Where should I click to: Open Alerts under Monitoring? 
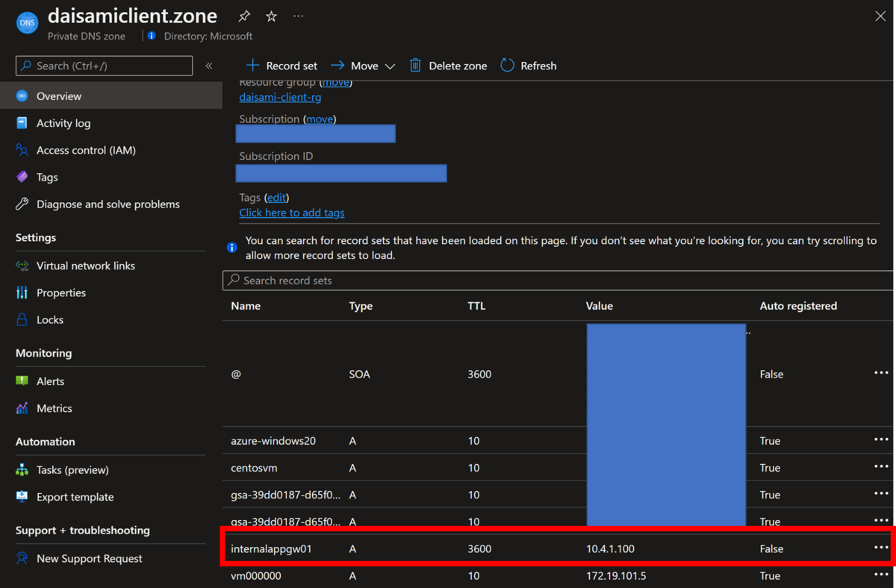click(x=50, y=381)
